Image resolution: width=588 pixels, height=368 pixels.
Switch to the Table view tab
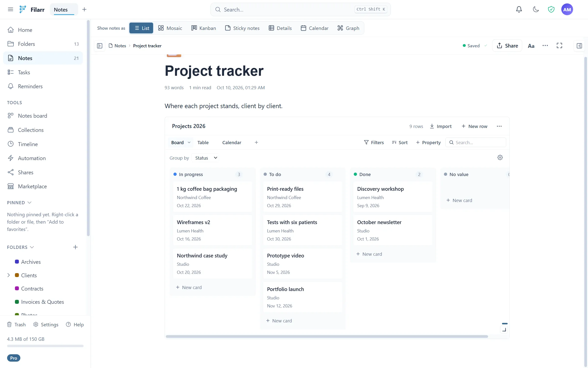click(203, 142)
